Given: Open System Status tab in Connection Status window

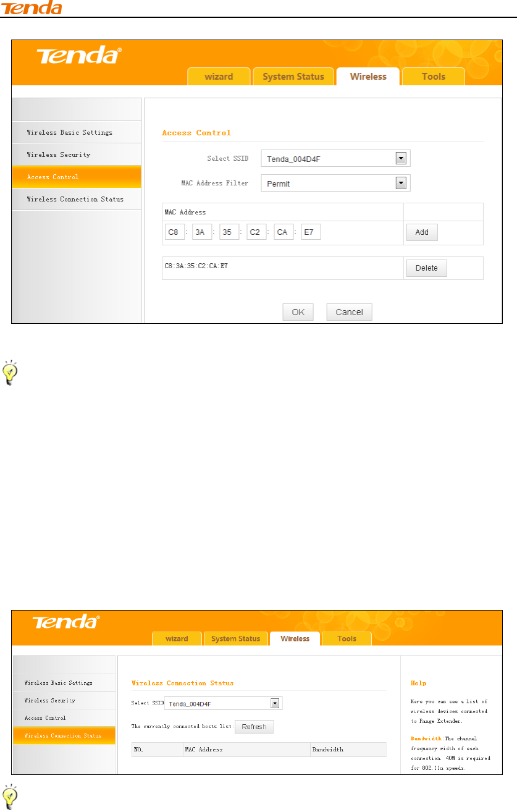Looking at the screenshot, I should click(236, 638).
